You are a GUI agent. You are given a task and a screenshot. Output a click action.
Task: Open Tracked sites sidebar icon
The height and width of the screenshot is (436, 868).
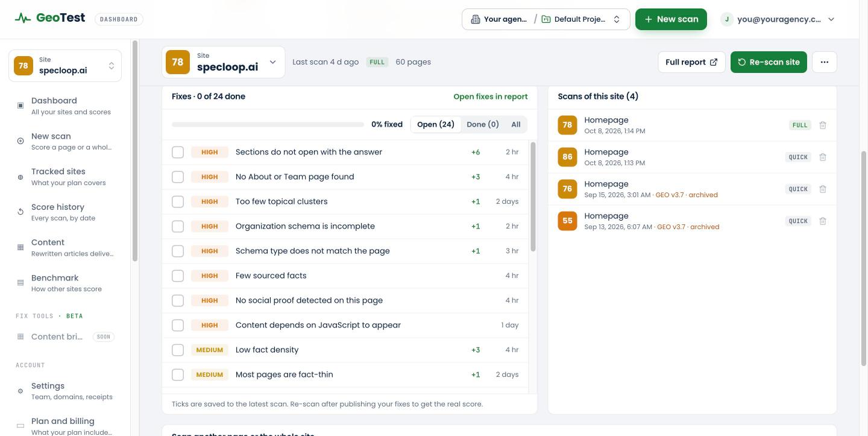[20, 177]
